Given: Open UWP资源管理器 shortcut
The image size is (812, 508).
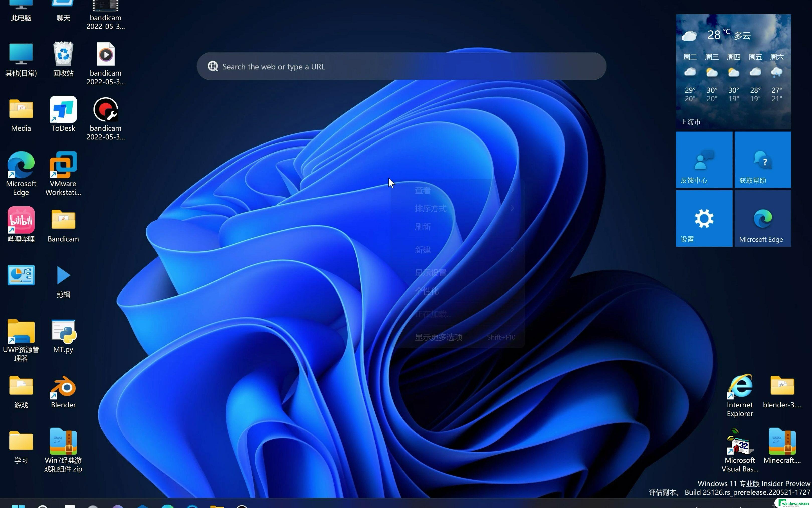Looking at the screenshot, I should (x=21, y=340).
